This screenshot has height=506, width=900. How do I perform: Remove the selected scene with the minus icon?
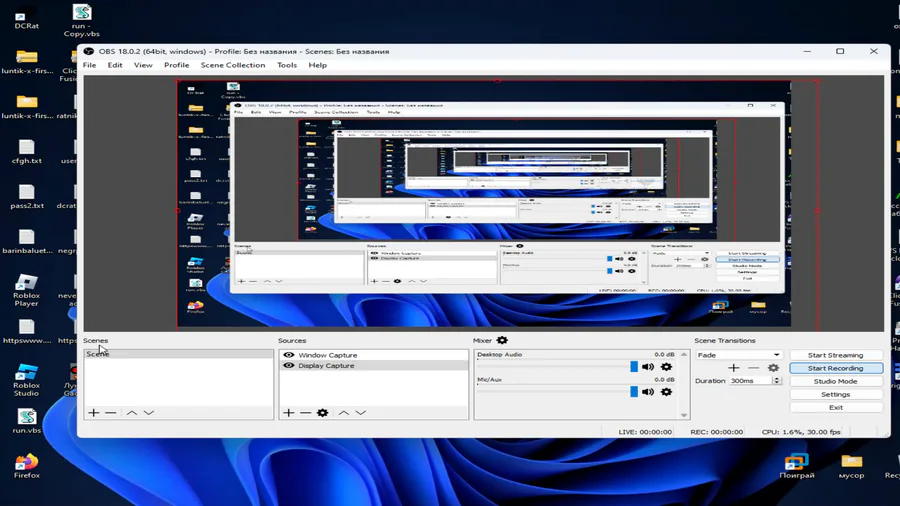[x=111, y=412]
